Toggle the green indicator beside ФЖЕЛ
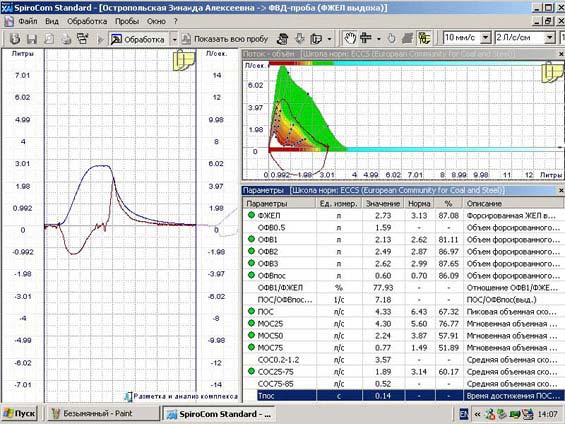The image size is (565, 424). (x=252, y=215)
